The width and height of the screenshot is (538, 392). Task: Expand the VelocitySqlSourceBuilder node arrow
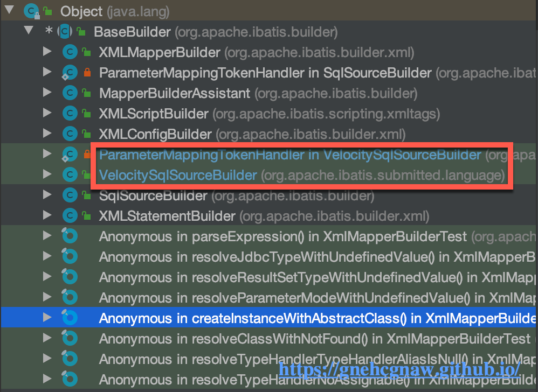pos(47,174)
